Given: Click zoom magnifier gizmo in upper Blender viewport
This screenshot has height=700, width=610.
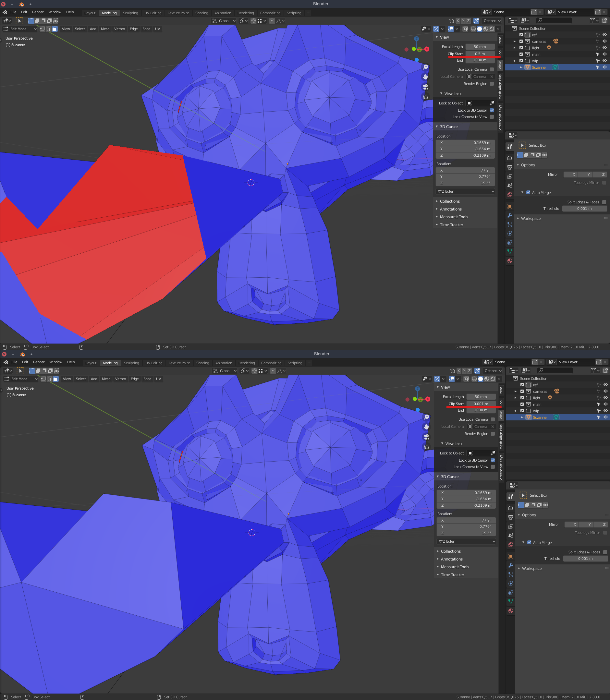Looking at the screenshot, I should pos(425,67).
